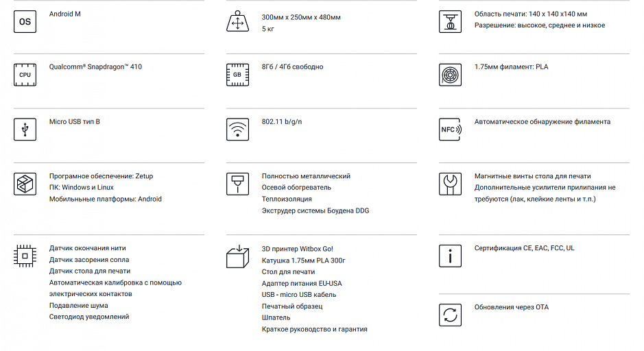Click the GB memory icon
This screenshot has height=351, width=644.
pyautogui.click(x=237, y=75)
